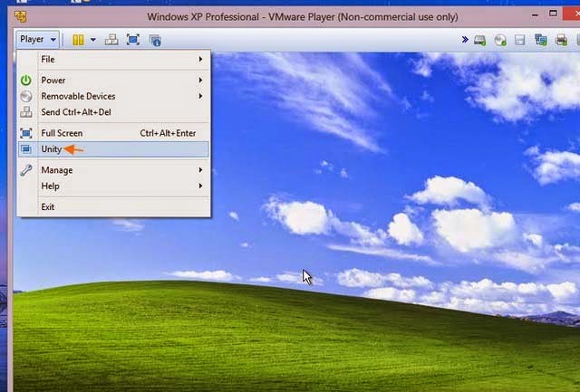Click the Send Ctrl+Alt+Del toolbar icon
580x392 pixels.
pyautogui.click(x=111, y=40)
